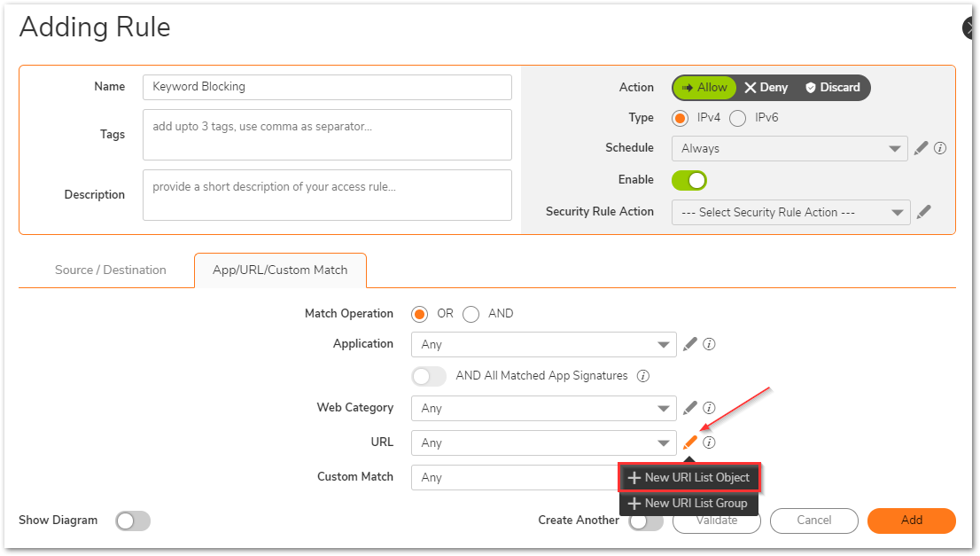Image resolution: width=980 pixels, height=556 pixels.
Task: Click info icon next to Application field
Action: click(x=709, y=344)
